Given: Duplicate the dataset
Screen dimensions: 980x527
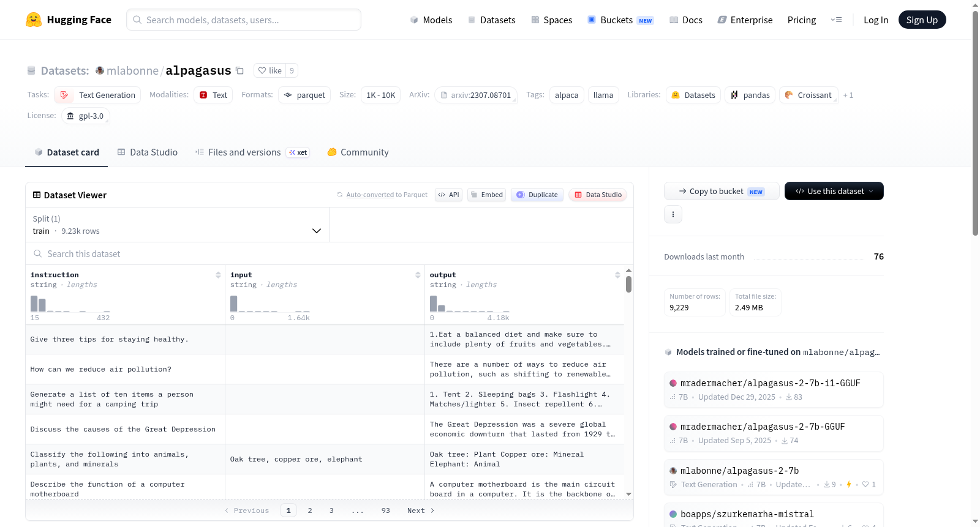Looking at the screenshot, I should pyautogui.click(x=537, y=195).
